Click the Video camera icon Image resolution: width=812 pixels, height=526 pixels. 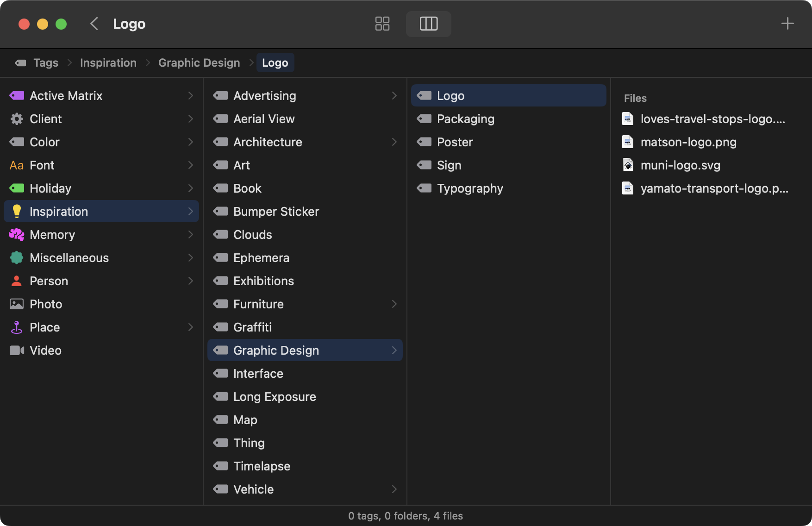click(x=17, y=351)
